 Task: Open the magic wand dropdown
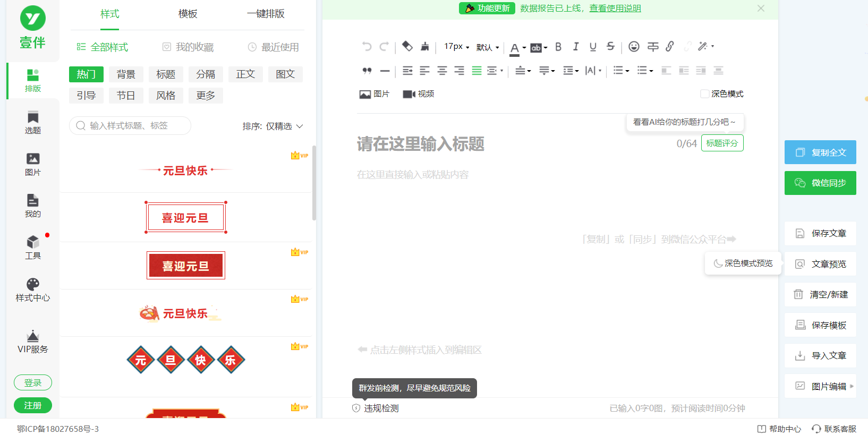[x=706, y=47]
